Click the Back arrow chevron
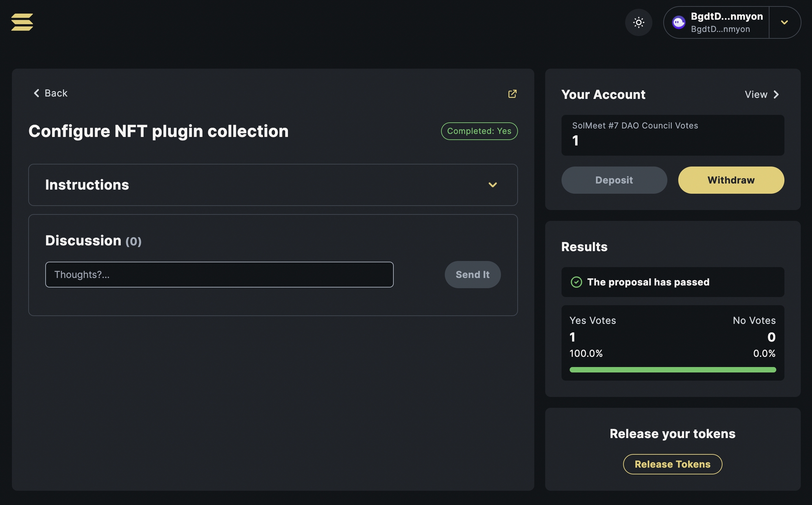This screenshot has height=505, width=812. tap(36, 93)
